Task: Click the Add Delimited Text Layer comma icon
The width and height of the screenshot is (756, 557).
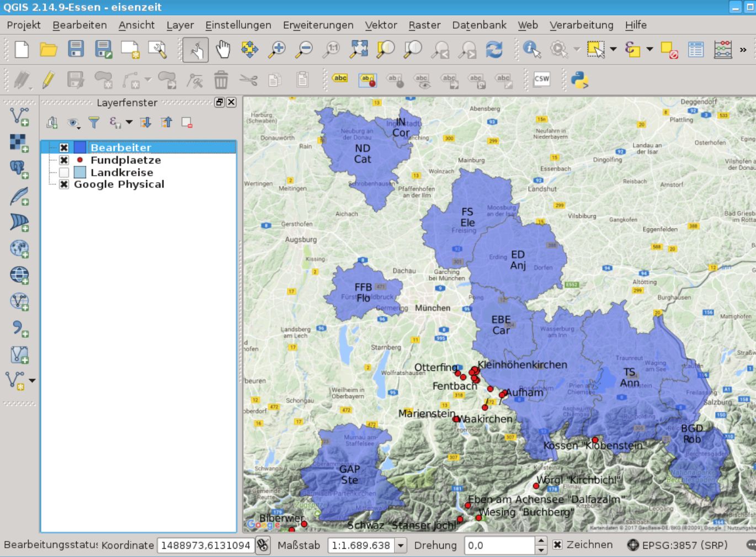Action: [x=20, y=328]
